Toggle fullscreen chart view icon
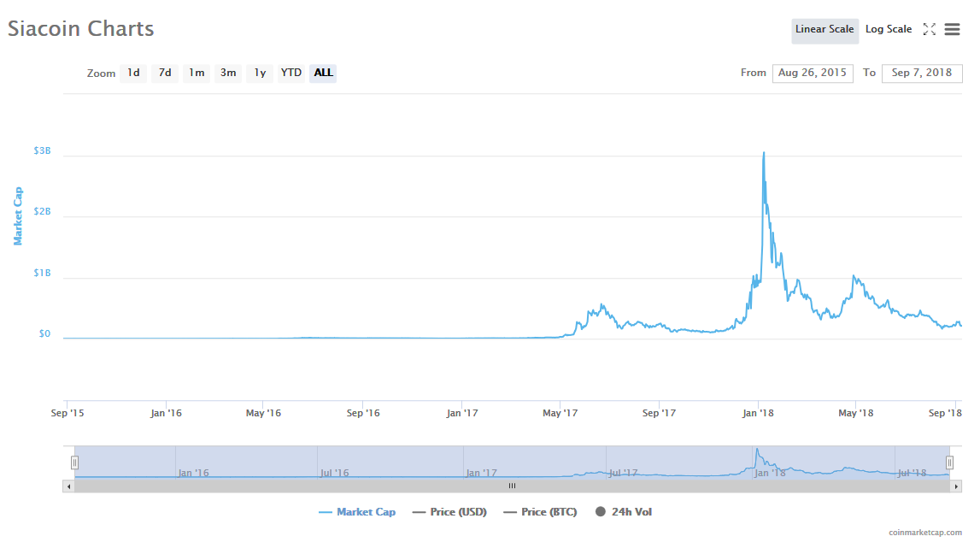The height and width of the screenshot is (548, 980). click(930, 29)
